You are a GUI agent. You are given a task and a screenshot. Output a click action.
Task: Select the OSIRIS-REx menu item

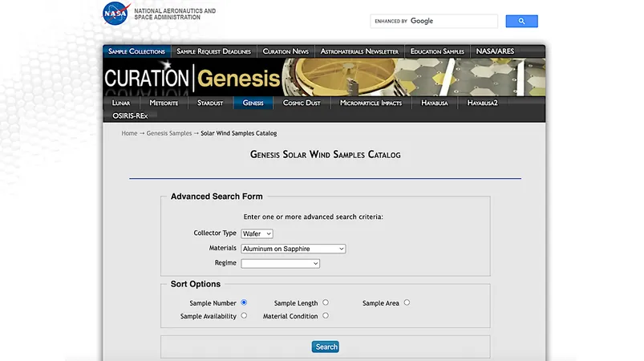(x=130, y=116)
